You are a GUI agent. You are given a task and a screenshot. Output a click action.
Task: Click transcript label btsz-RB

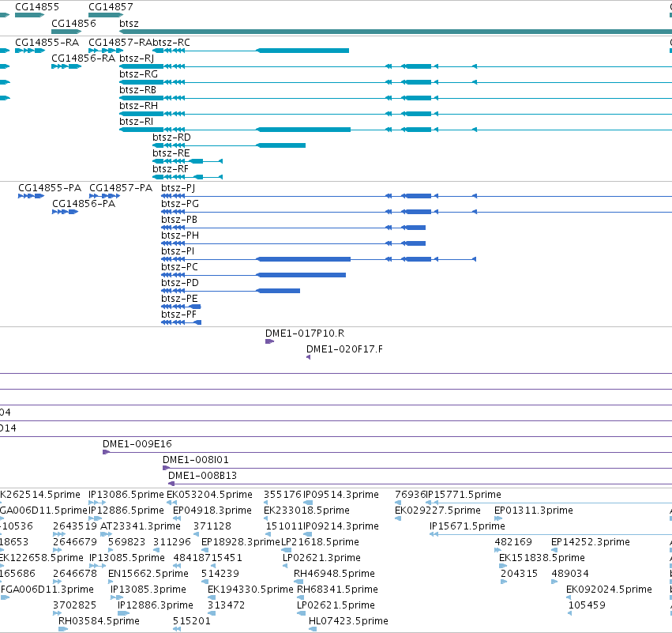[x=137, y=90]
